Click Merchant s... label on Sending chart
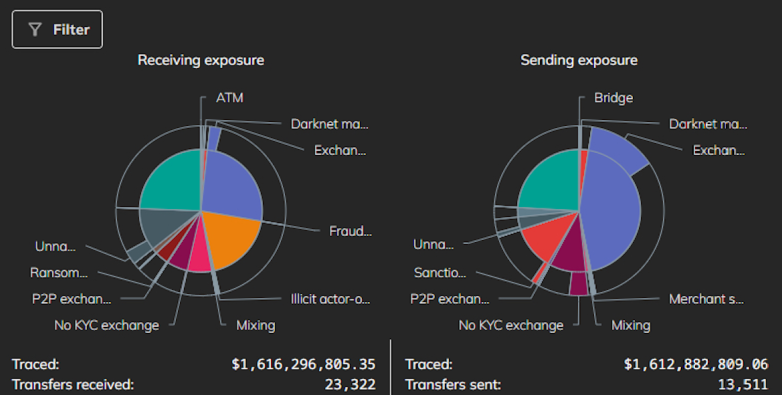The width and height of the screenshot is (782, 395). coord(706,299)
